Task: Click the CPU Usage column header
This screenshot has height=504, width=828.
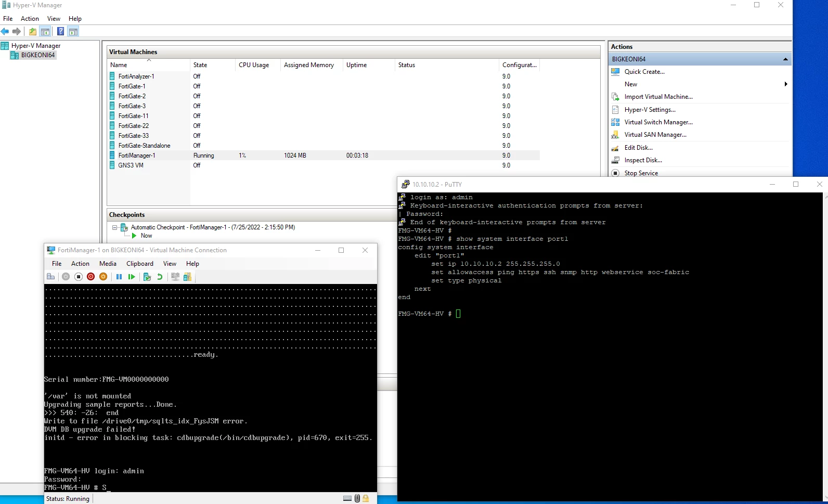Action: [258, 65]
